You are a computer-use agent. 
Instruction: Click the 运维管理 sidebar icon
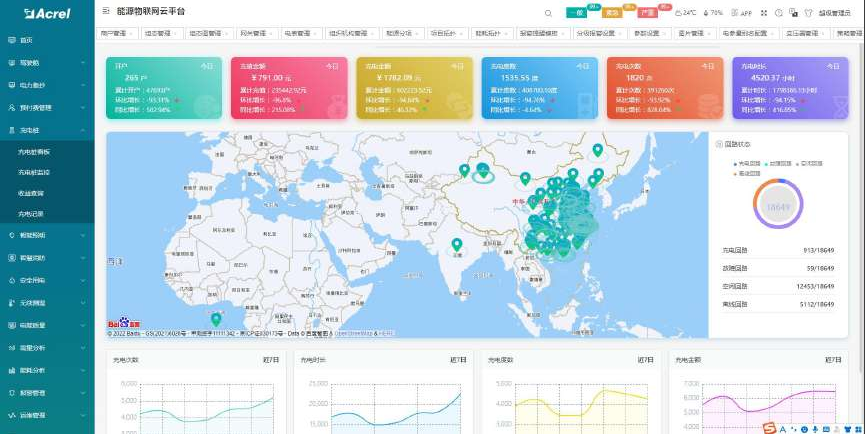[x=12, y=415]
